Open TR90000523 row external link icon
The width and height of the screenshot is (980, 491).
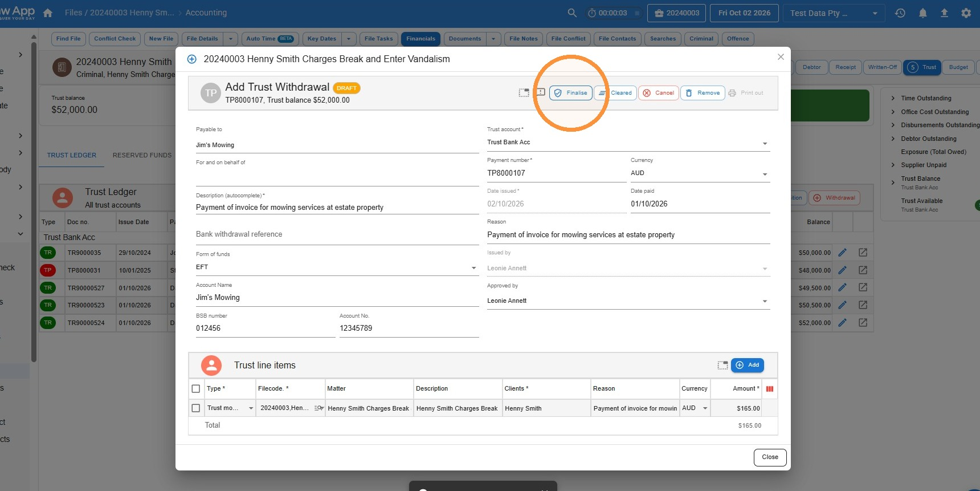(x=863, y=305)
